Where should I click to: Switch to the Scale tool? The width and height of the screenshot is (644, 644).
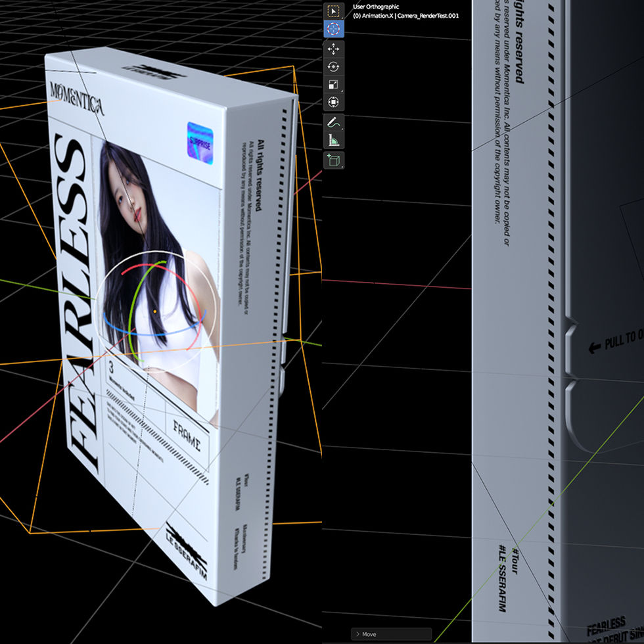[334, 85]
